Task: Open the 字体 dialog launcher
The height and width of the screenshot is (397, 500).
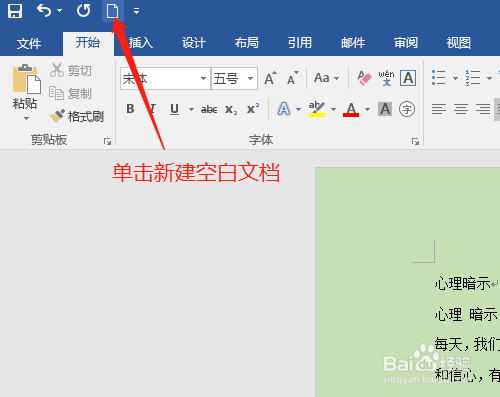Action: point(415,141)
